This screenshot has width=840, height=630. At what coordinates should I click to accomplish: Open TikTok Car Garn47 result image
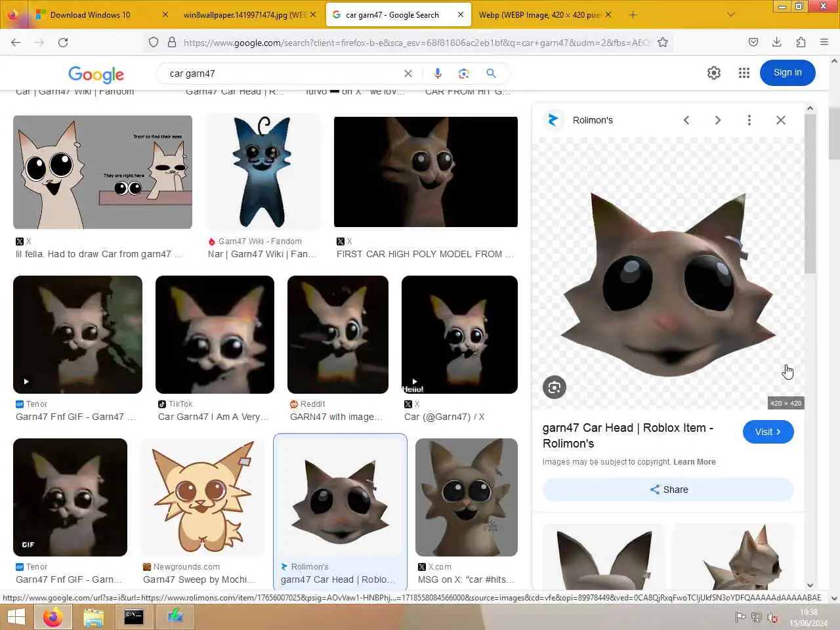[215, 335]
